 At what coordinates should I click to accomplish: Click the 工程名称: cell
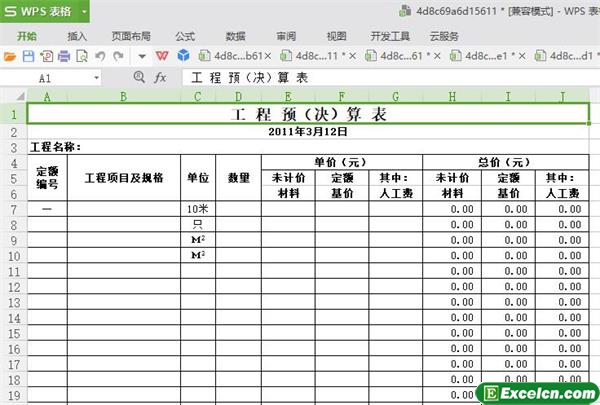[55, 147]
